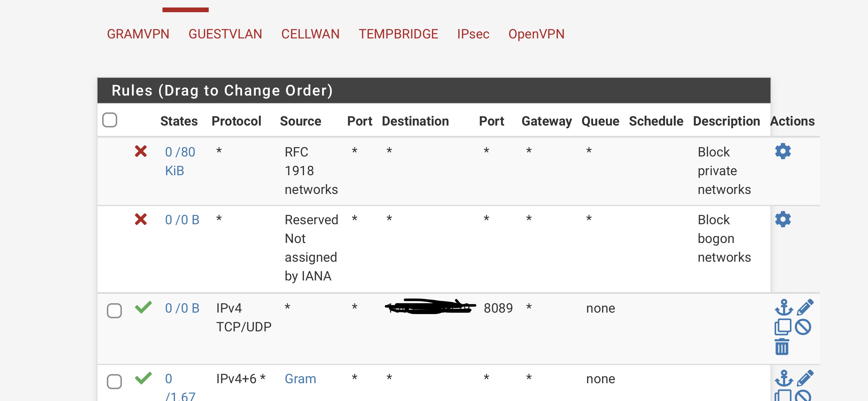Open settings gear for Block bogon networks

[782, 220]
